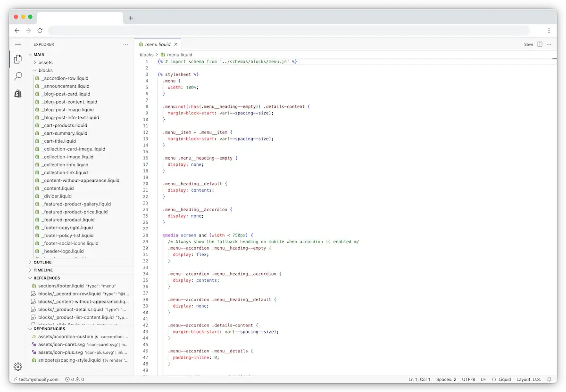Viewport: 566px width, 392px height.
Task: Open the Shopify bag icon in sidebar
Action: [18, 94]
